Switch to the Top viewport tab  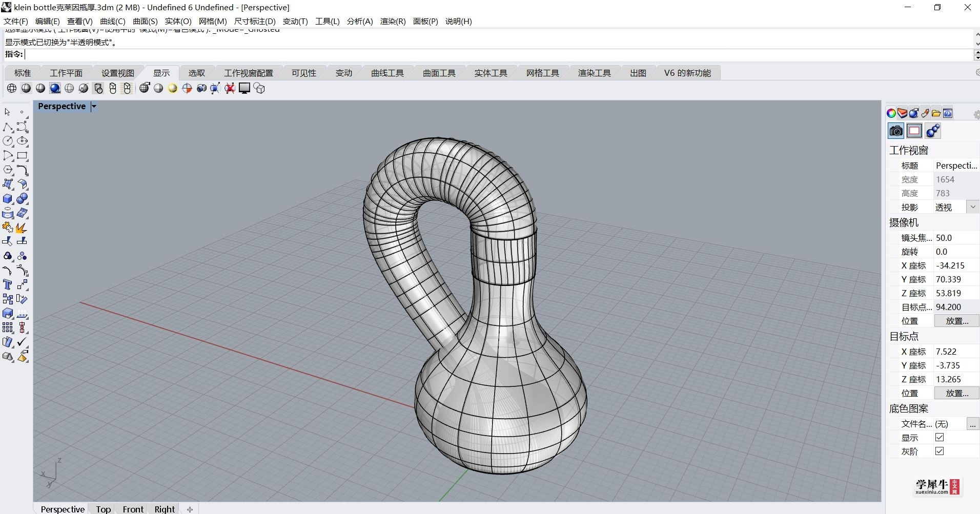point(103,509)
